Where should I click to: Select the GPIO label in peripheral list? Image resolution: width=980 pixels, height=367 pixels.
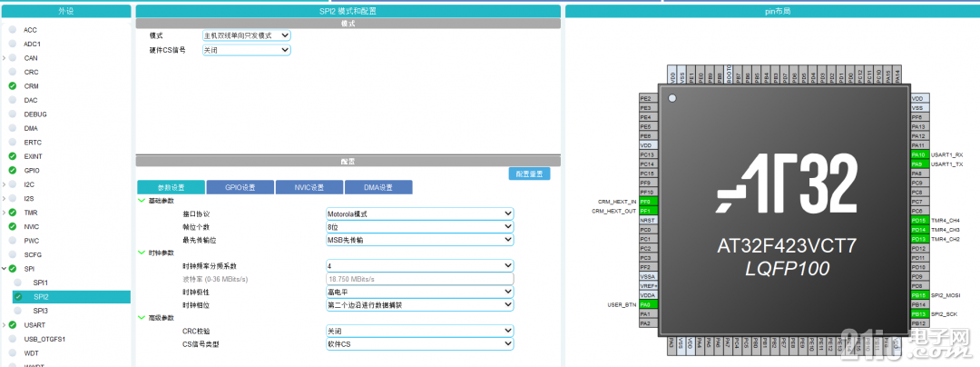pyautogui.click(x=32, y=170)
